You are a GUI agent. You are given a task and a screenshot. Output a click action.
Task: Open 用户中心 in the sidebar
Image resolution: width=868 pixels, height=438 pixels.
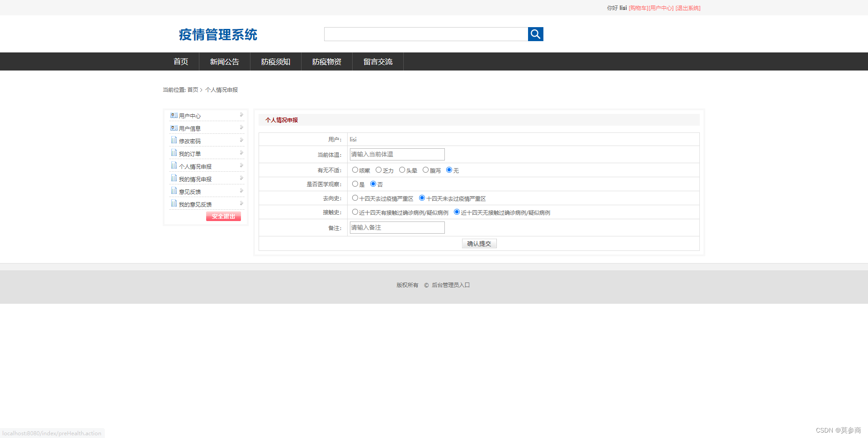190,116
